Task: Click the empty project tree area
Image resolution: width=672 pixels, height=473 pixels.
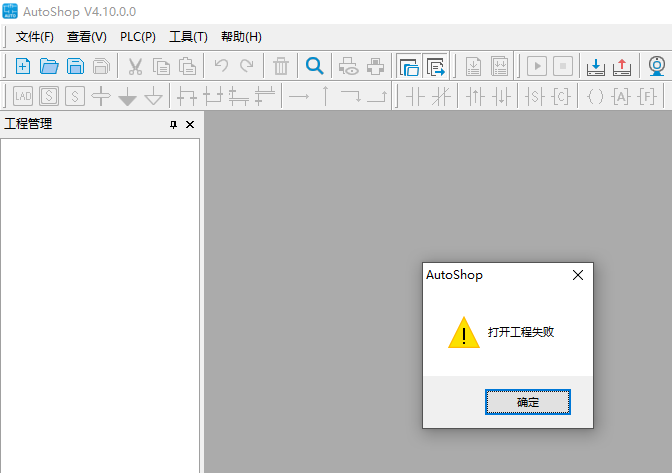Action: tap(100, 300)
